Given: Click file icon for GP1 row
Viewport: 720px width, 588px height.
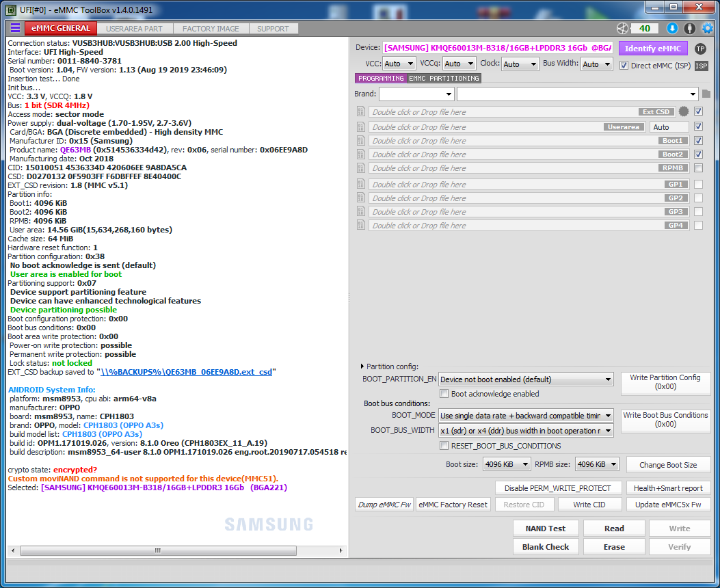Looking at the screenshot, I should pyautogui.click(x=361, y=184).
